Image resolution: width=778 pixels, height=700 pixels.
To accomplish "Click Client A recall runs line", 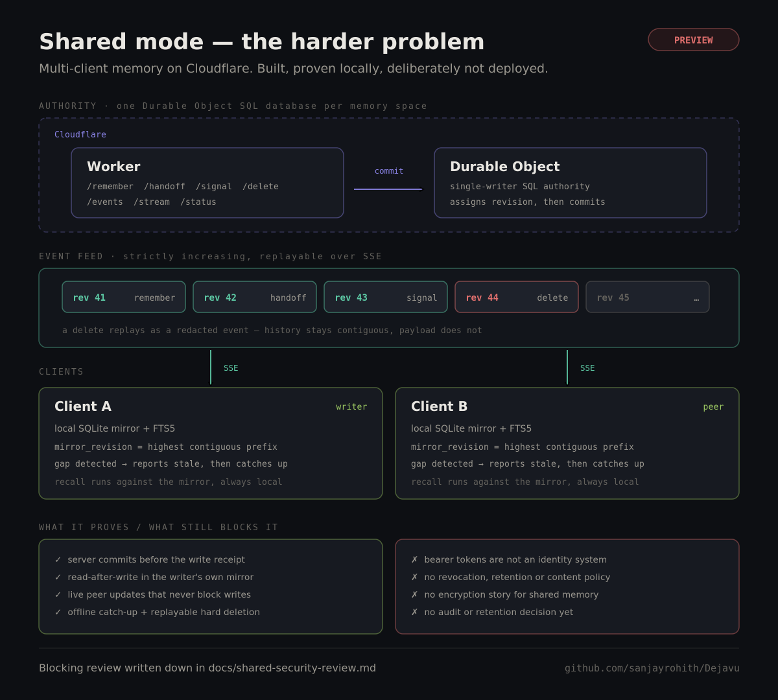I will (x=169, y=482).
